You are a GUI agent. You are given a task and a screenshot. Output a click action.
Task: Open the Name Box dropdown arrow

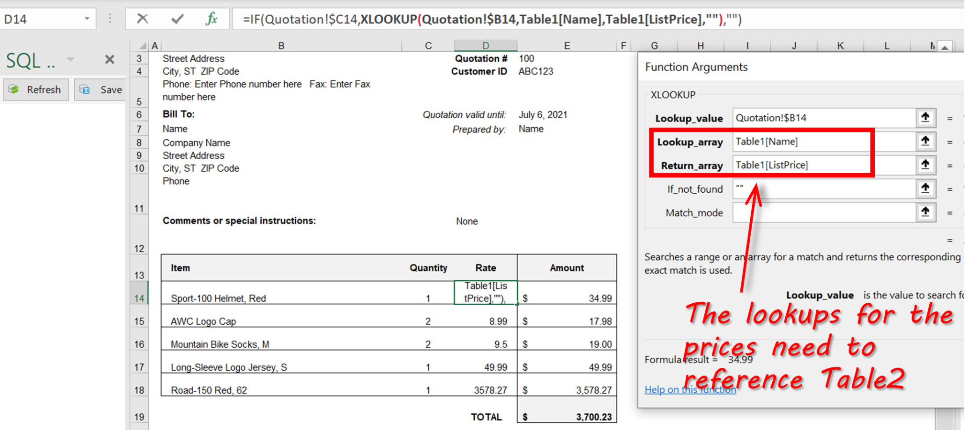point(87,19)
